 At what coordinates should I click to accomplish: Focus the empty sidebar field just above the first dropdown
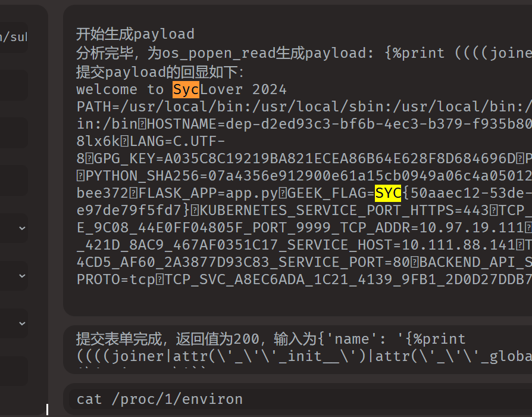[14, 181]
